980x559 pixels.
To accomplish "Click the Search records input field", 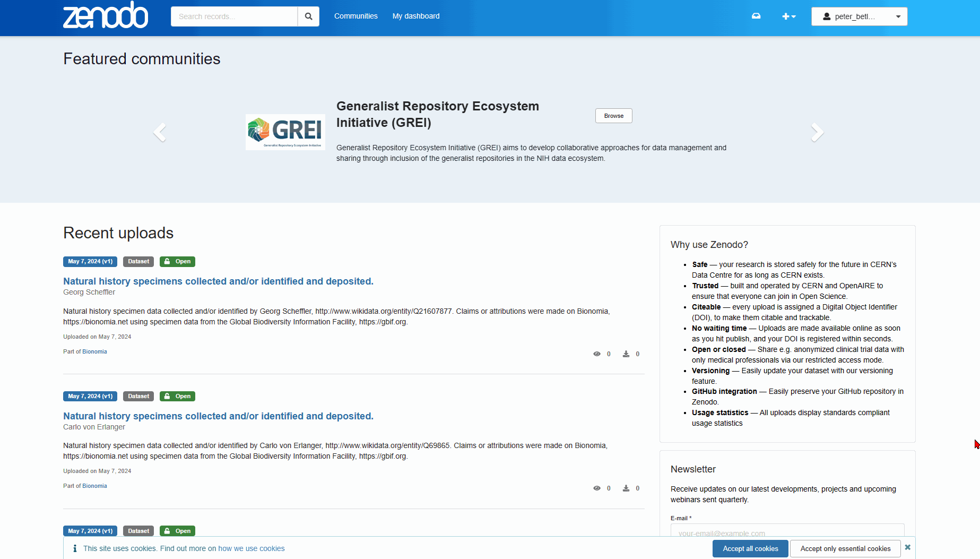I will point(234,16).
